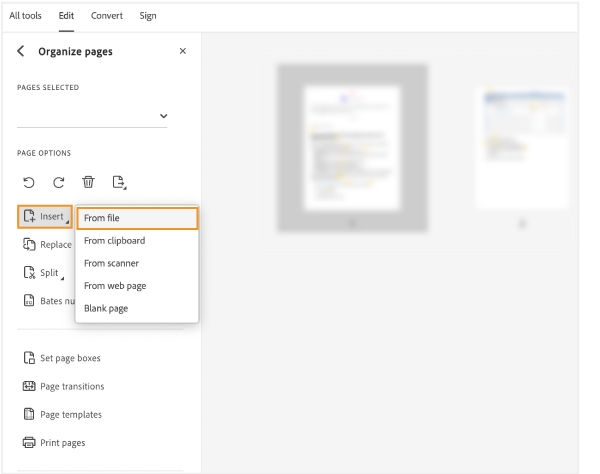Viewport: 600px width, 474px height.
Task: Click the Page transitions icon
Action: pos(29,386)
